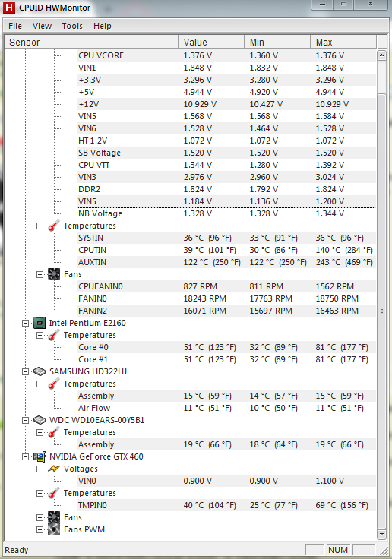The height and width of the screenshot is (559, 392).
Task: Collapse Temperatures under Intel Pentium E2160
Action: click(40, 335)
